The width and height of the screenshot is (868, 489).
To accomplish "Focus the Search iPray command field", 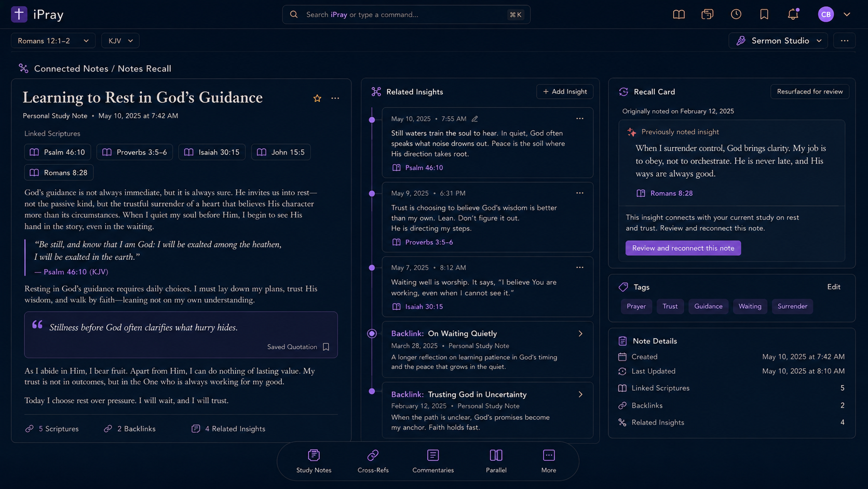I will 406,15.
